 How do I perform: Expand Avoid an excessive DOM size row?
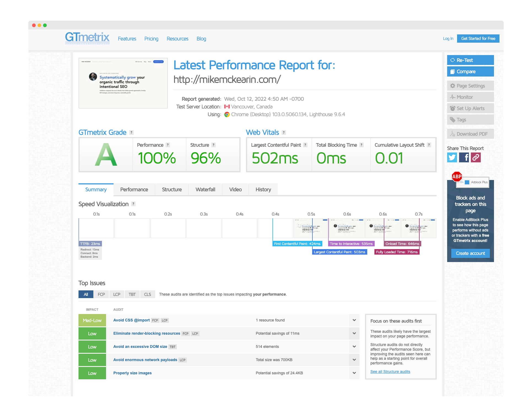pos(354,347)
